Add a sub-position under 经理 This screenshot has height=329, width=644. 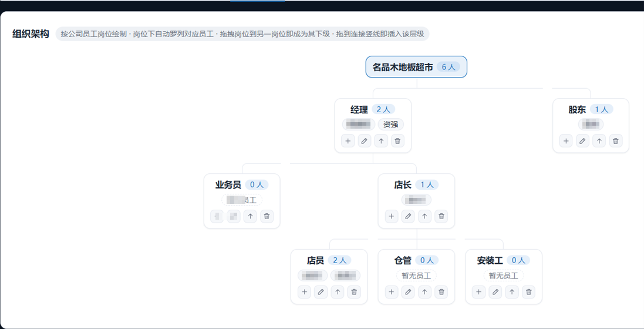348,141
